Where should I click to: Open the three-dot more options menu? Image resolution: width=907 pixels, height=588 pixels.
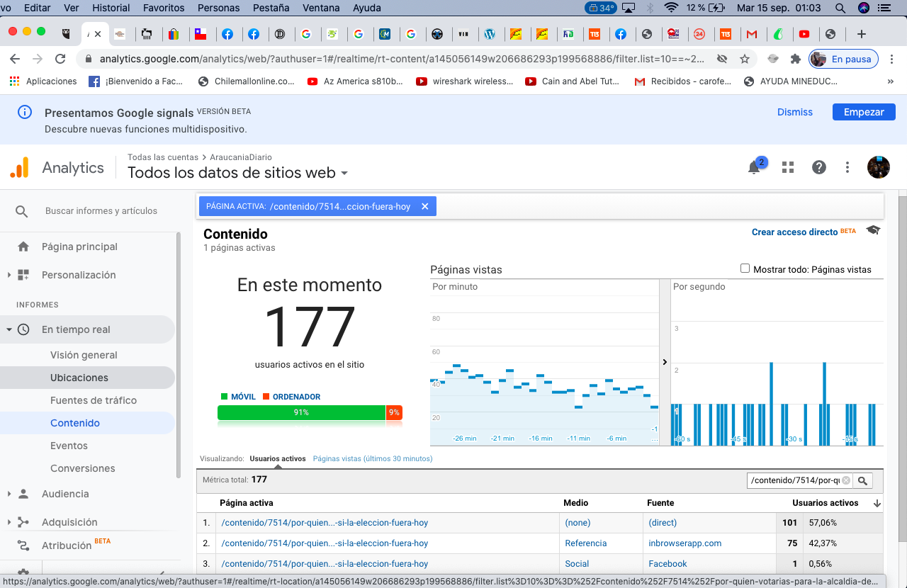pyautogui.click(x=847, y=167)
